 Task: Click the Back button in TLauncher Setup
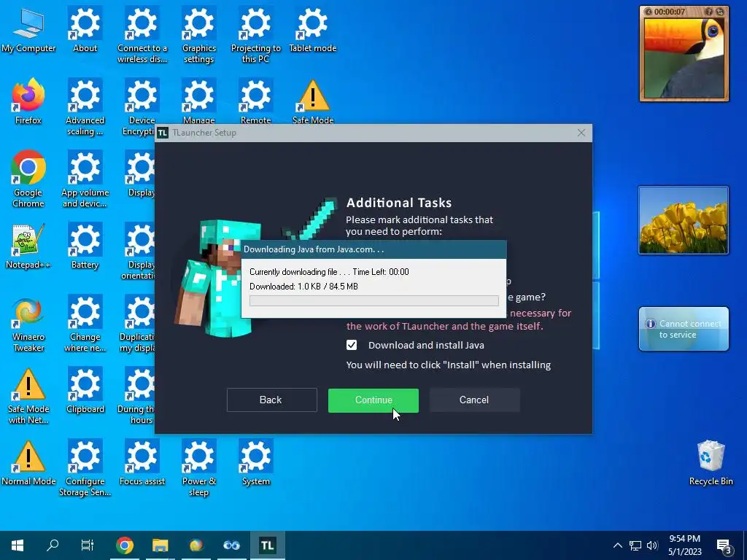coord(271,400)
